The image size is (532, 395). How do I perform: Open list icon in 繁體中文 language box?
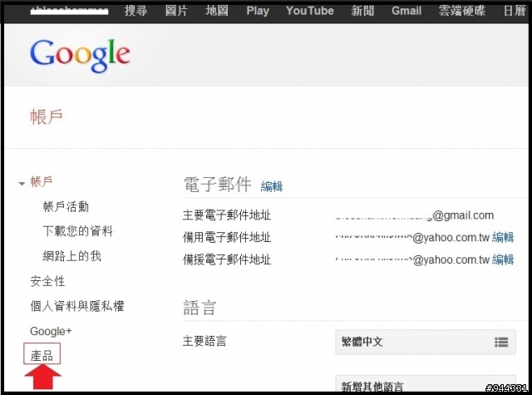click(501, 342)
